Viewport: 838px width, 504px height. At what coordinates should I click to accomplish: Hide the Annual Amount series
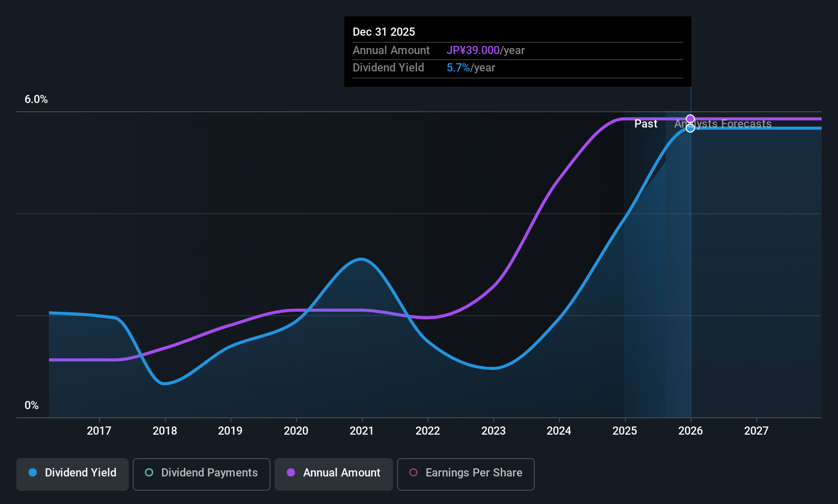[334, 474]
